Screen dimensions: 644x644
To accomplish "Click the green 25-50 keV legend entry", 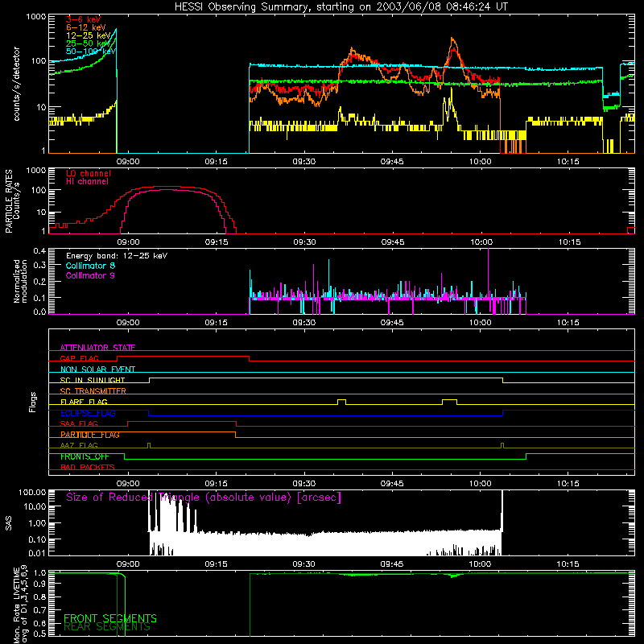I will click(89, 43).
